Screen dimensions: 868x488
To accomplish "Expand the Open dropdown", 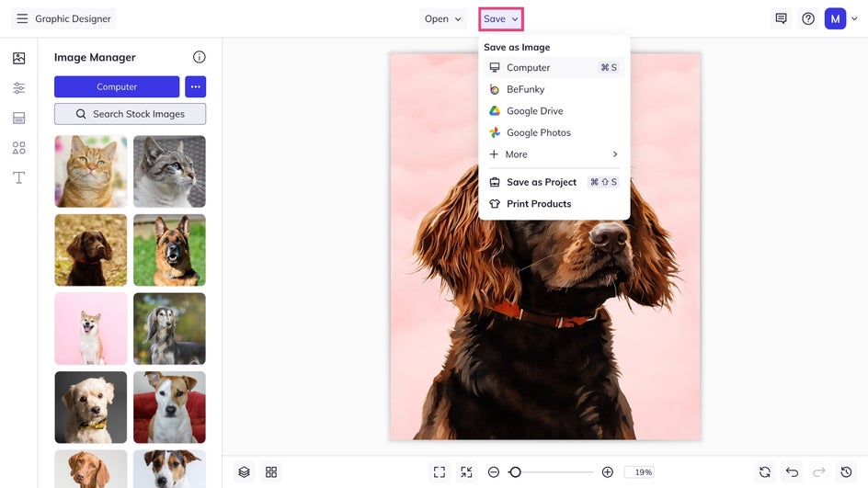I will tap(442, 18).
